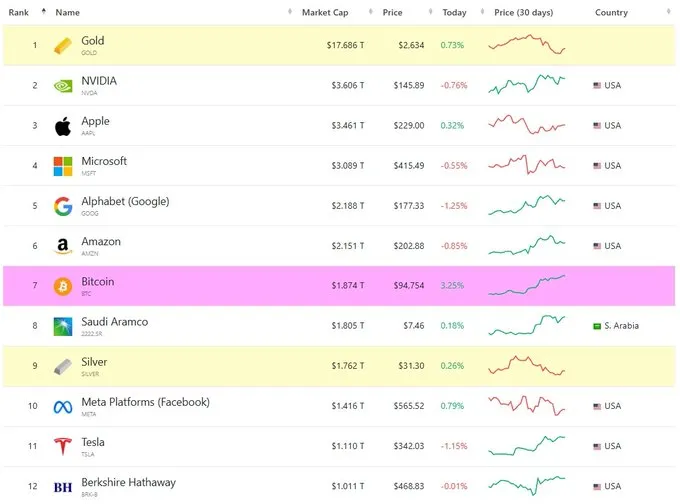Sort table by Price column header

pyautogui.click(x=393, y=13)
